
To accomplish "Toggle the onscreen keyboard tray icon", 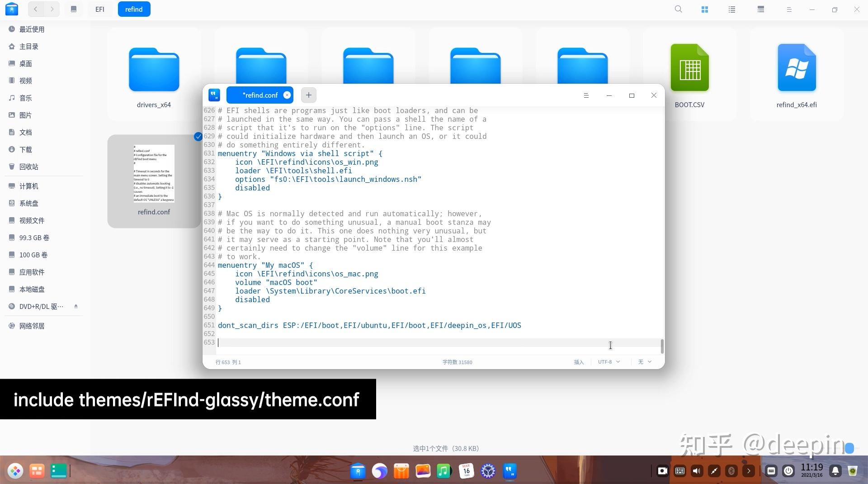I will pos(679,471).
